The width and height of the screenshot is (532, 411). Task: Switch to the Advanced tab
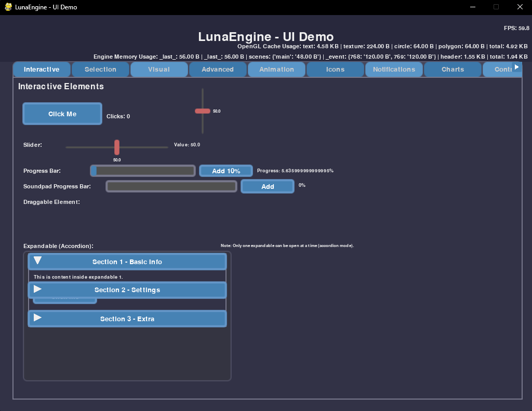click(x=218, y=70)
